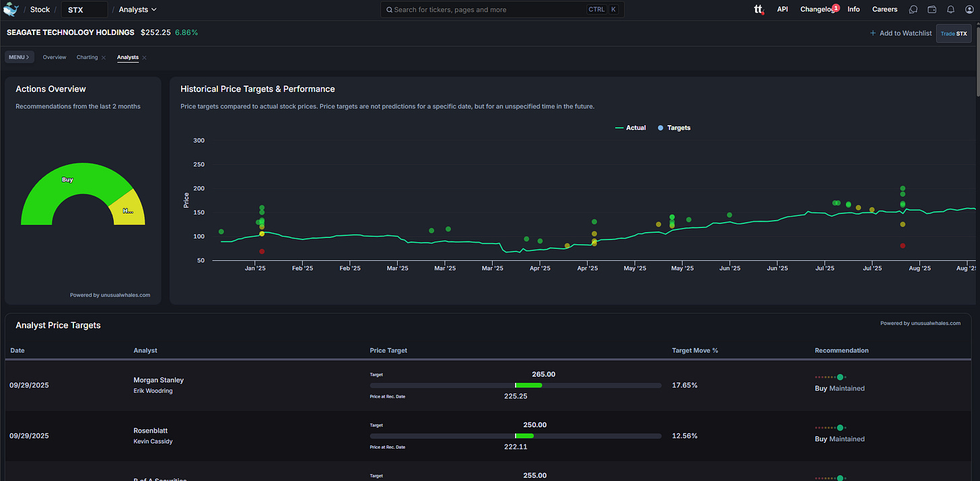
Task: Click the 17.65% target move
Action: 685,385
